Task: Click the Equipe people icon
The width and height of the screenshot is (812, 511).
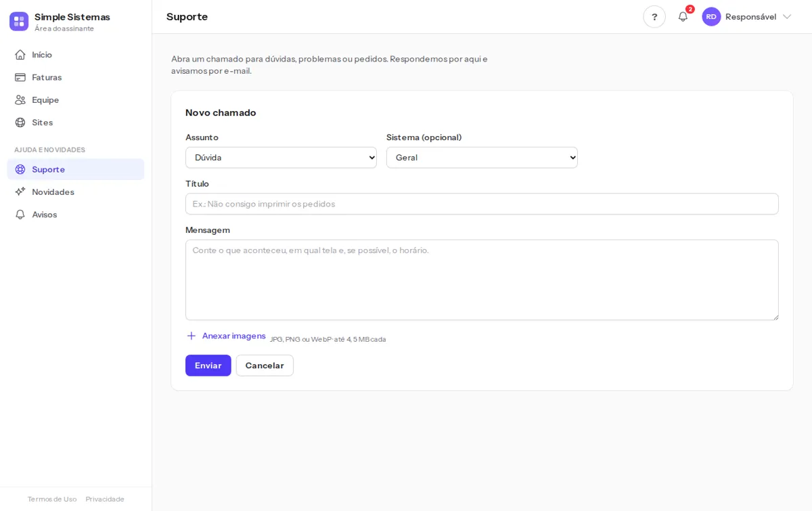Action: (20, 100)
